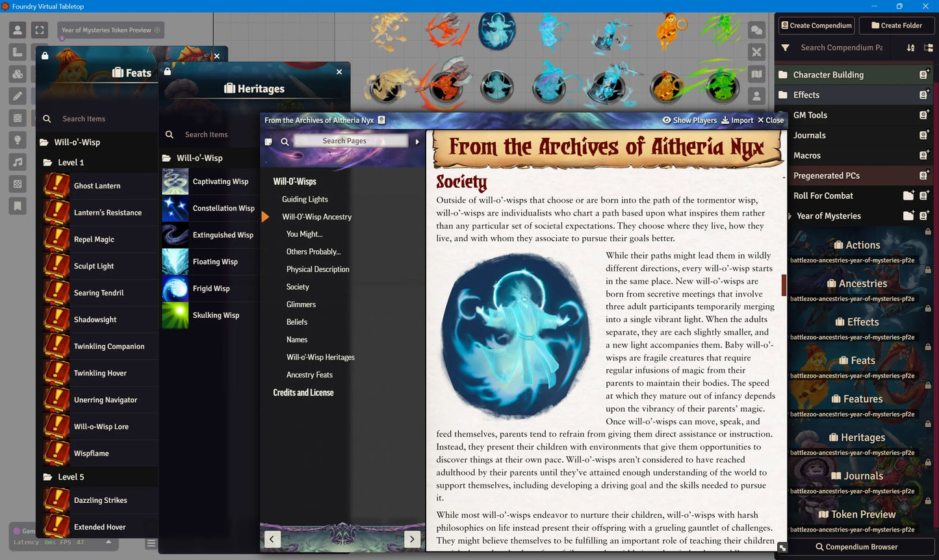Viewport: 939px width, 560px height.
Task: Activate the Lighting Controls lightbulb tool
Action: (x=18, y=140)
